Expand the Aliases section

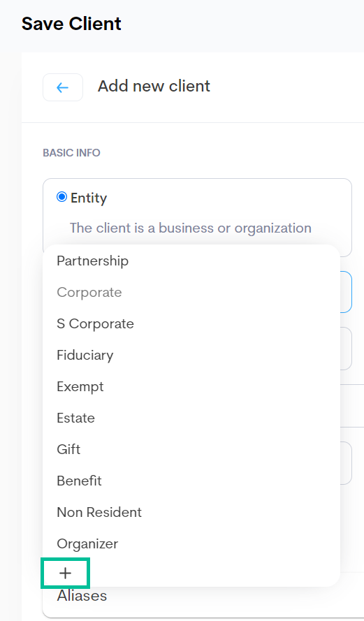(82, 596)
